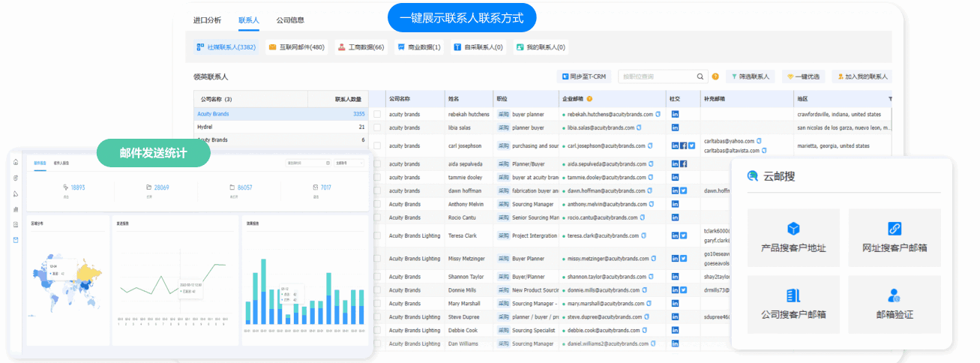Open LinkedIn profile for rebekah hutchens

click(675, 114)
